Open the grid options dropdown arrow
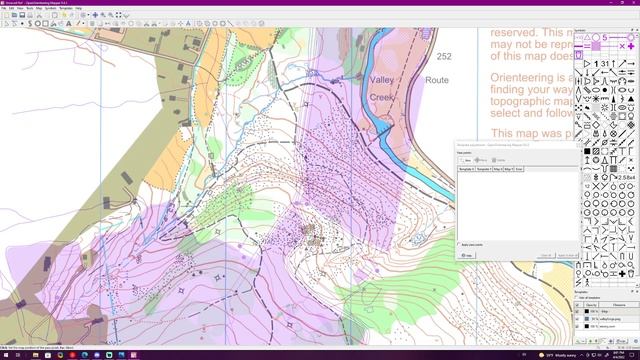Viewport: 640px width, 360px height. click(88, 15)
